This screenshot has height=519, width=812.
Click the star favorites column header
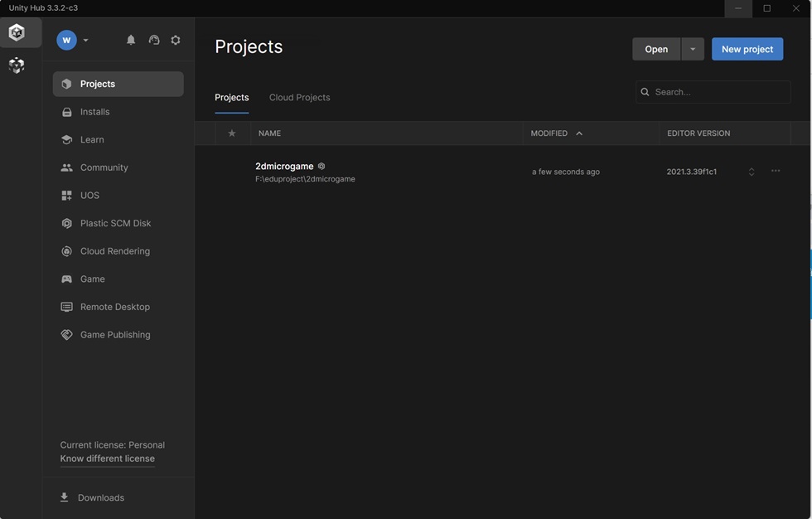(x=232, y=133)
